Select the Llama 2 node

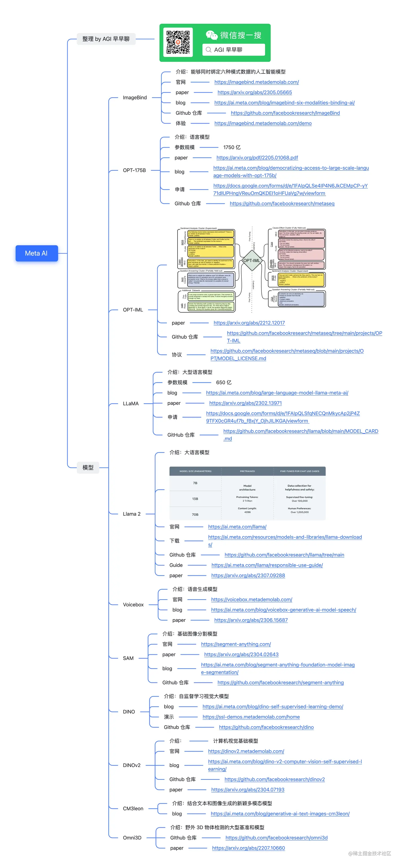pos(131,514)
